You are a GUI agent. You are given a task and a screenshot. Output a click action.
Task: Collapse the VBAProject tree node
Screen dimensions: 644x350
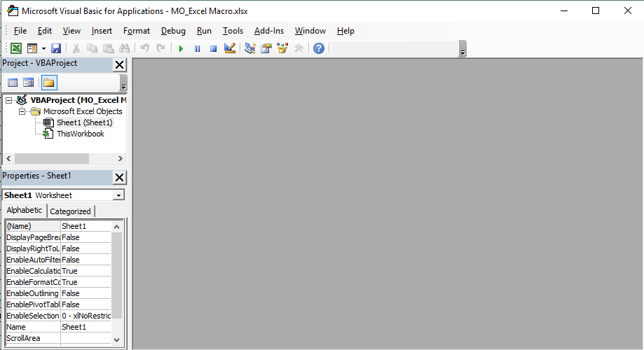(x=8, y=100)
